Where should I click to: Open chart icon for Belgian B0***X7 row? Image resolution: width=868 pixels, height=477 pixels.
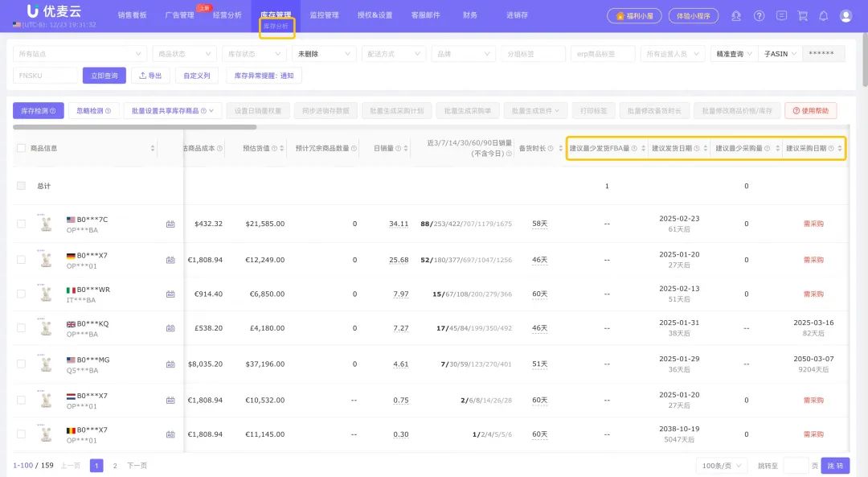(170, 434)
